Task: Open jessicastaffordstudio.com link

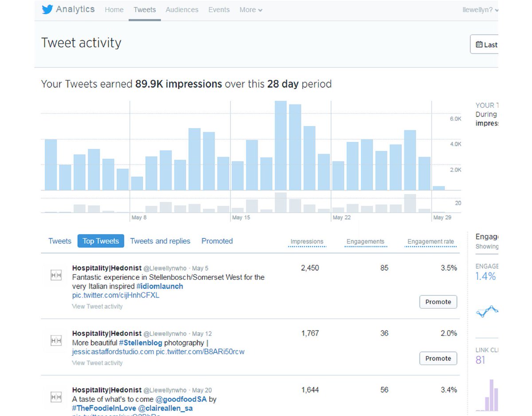Action: pos(113,352)
